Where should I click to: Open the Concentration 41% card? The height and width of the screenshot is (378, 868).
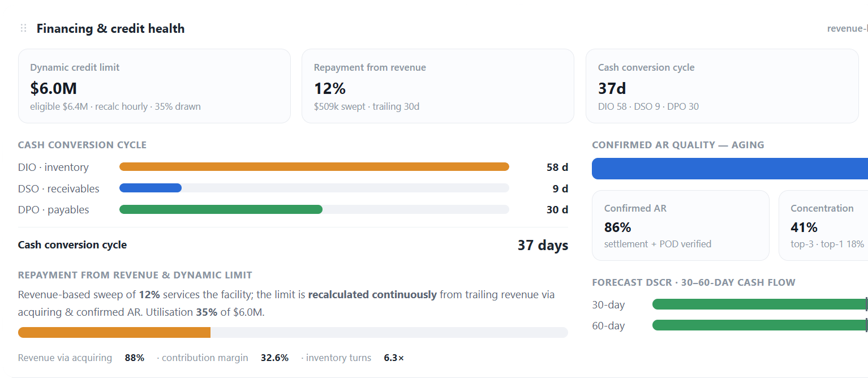(x=823, y=225)
